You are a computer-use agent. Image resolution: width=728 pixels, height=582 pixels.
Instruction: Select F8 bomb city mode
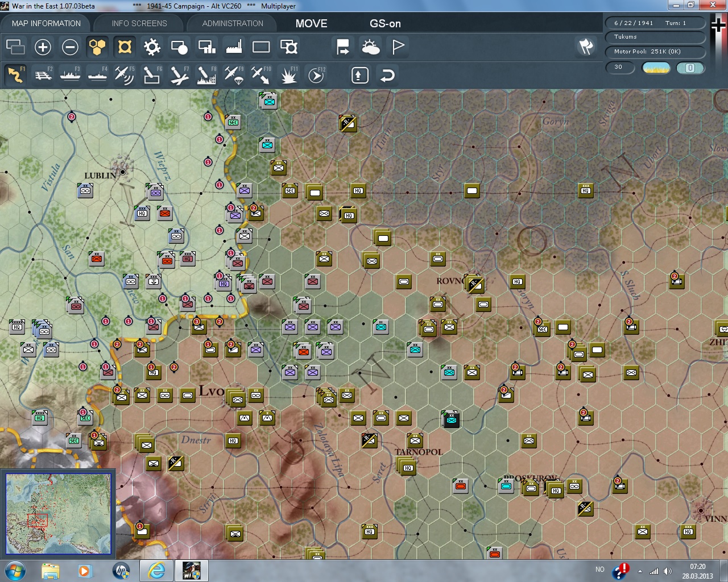point(206,74)
